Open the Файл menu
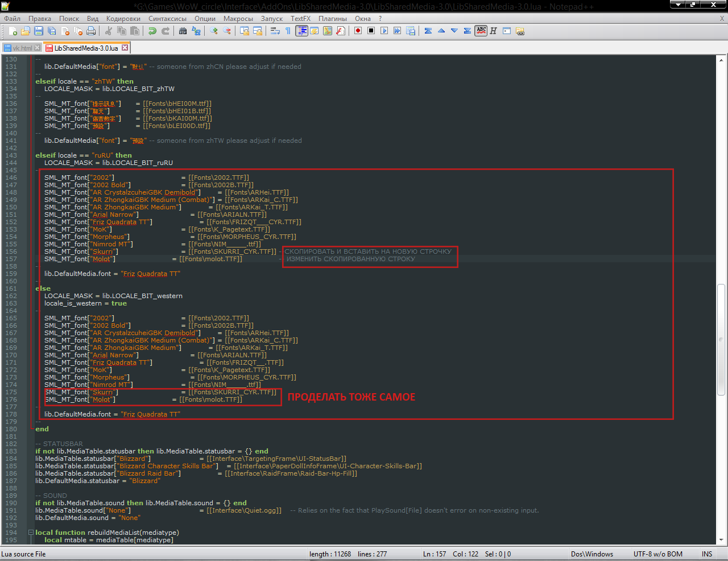Image resolution: width=728 pixels, height=561 pixels. point(12,18)
